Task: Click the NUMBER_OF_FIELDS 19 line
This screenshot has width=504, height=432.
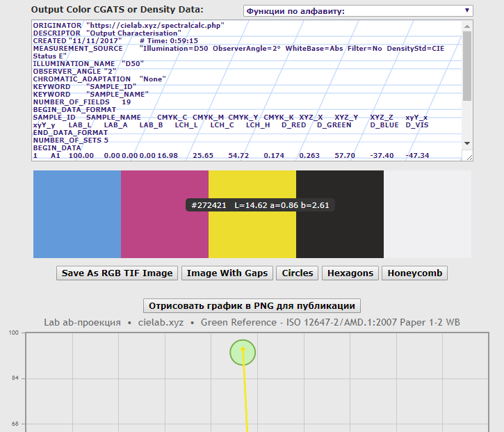Action: click(82, 102)
